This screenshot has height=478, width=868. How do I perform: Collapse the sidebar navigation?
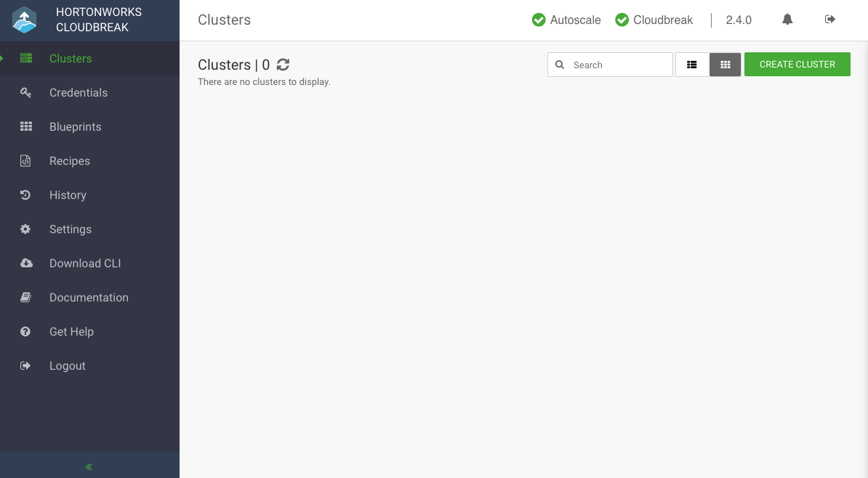[89, 467]
